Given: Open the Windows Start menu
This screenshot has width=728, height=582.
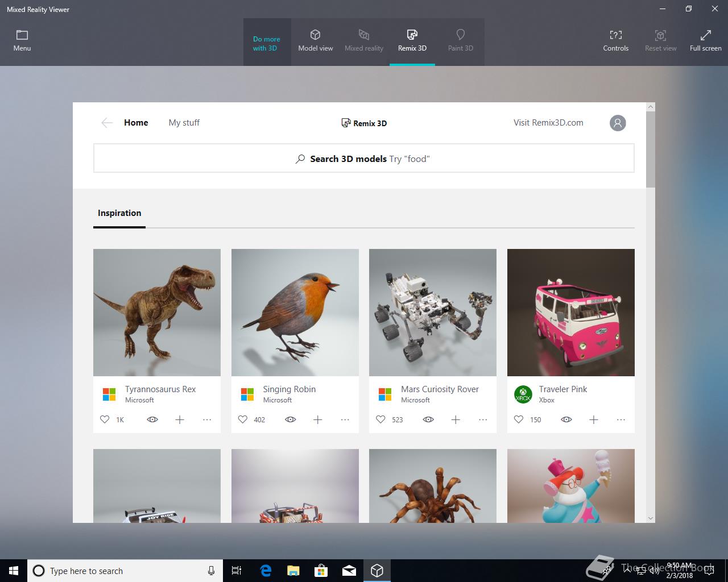Looking at the screenshot, I should coord(14,571).
